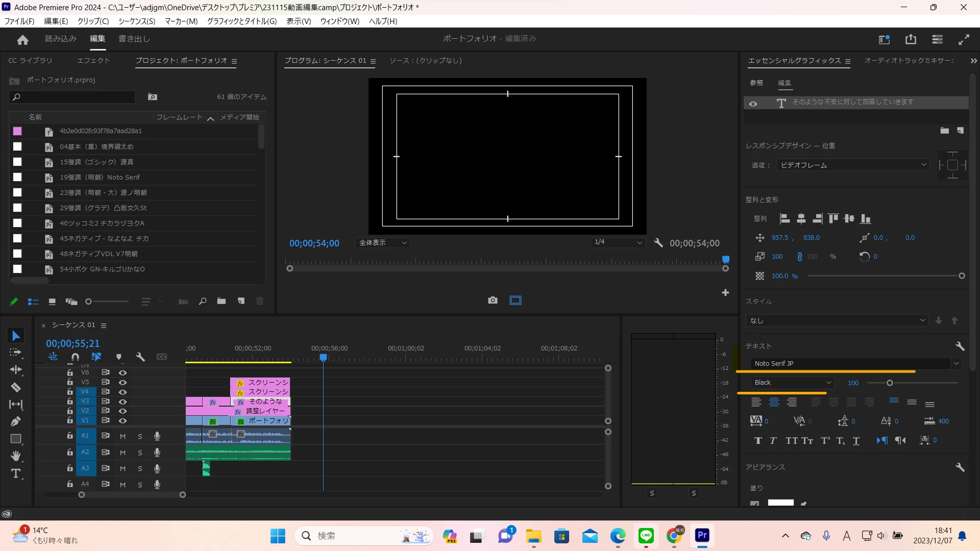This screenshot has width=980, height=551.
Task: Switch to the エフェクト panel tab
Action: [x=93, y=61]
